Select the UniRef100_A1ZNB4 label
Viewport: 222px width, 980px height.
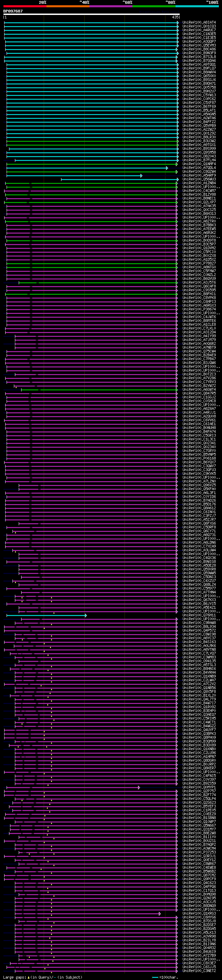[199, 183]
